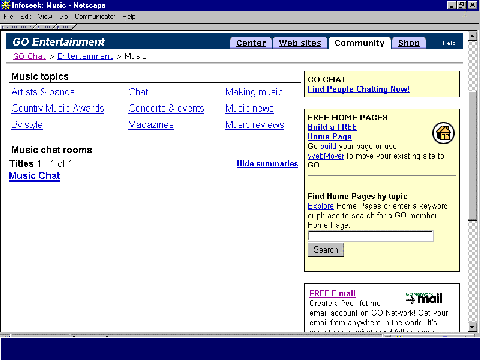
Task: Click Build a FREE Home Page link
Action: [x=332, y=132]
